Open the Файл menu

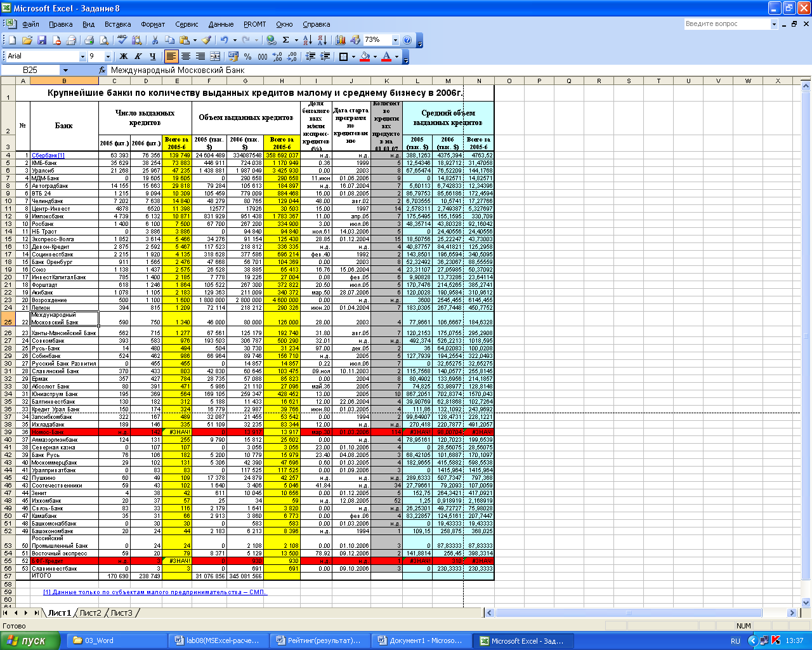[30, 24]
